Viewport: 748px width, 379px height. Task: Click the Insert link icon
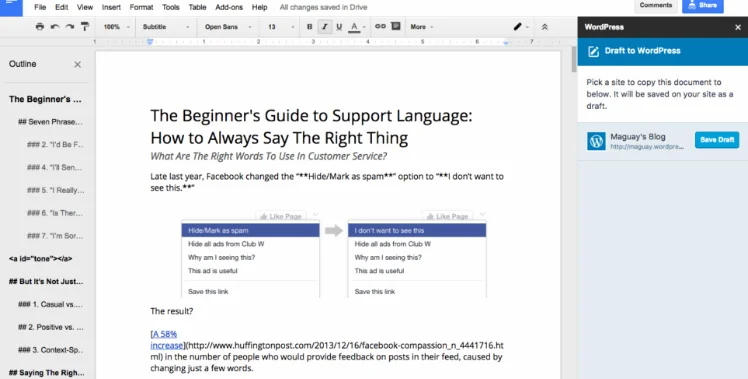(x=380, y=26)
